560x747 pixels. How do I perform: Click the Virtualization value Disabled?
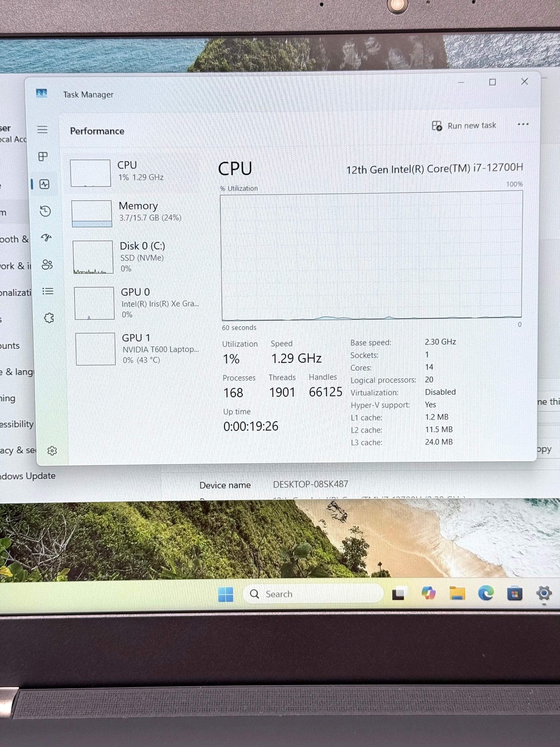pyautogui.click(x=440, y=392)
